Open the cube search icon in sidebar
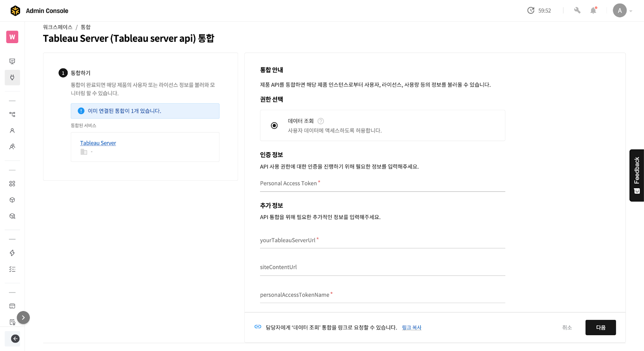Viewport: 644px width, 351px height. click(x=12, y=216)
